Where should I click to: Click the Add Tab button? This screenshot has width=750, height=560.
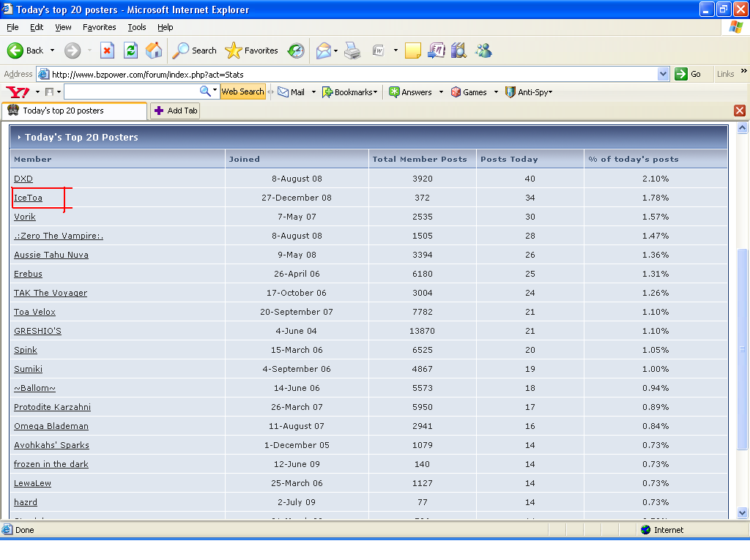[x=175, y=111]
